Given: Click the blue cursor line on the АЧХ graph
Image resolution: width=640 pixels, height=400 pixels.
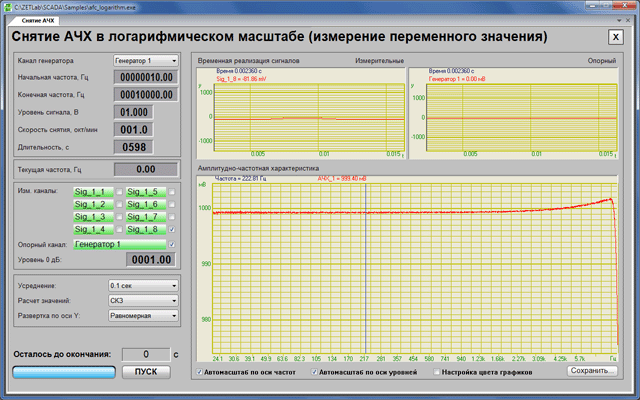Looking at the screenshot, I should coord(366,269).
